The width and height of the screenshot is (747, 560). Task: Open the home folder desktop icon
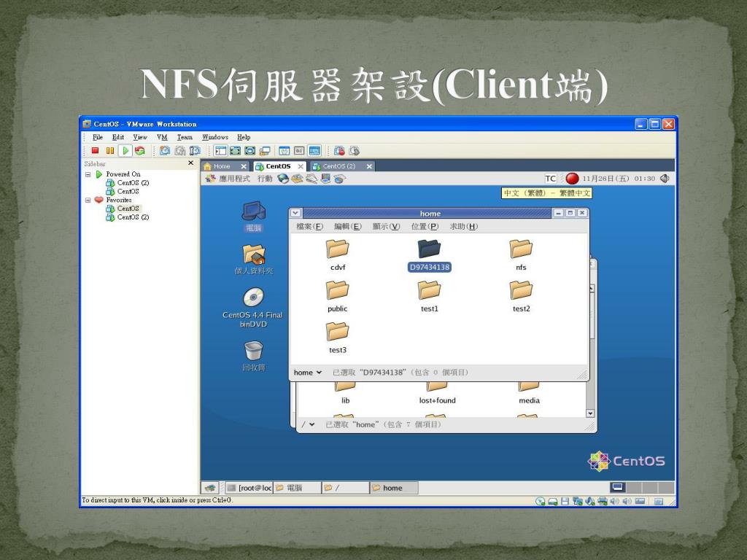click(x=254, y=260)
